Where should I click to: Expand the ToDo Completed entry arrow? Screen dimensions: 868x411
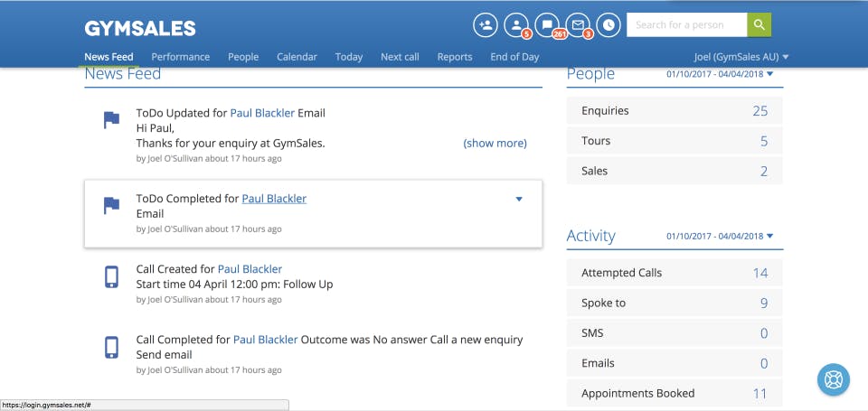(519, 199)
